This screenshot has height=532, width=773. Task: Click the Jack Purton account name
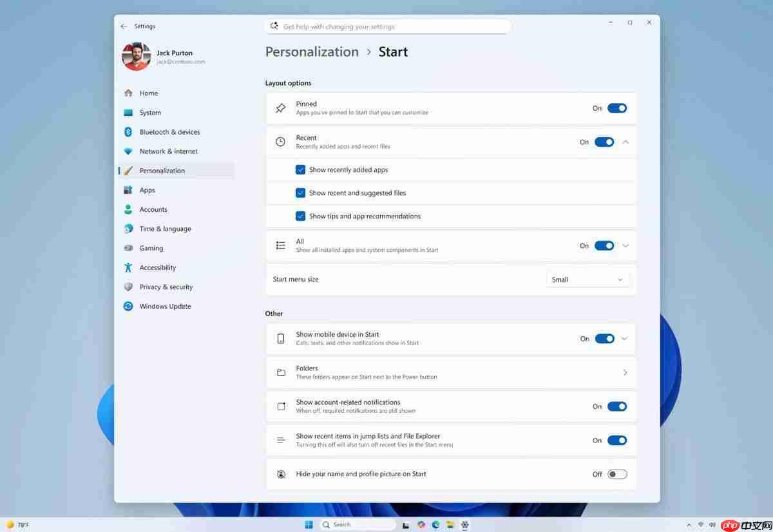click(175, 53)
